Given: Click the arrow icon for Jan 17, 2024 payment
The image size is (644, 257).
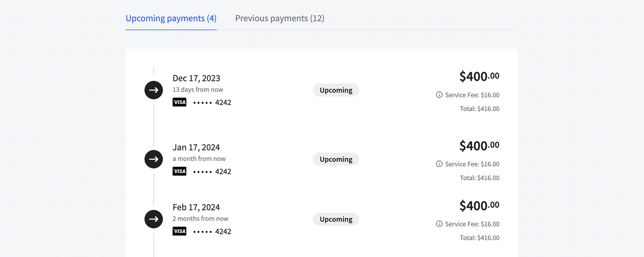Looking at the screenshot, I should 154,159.
